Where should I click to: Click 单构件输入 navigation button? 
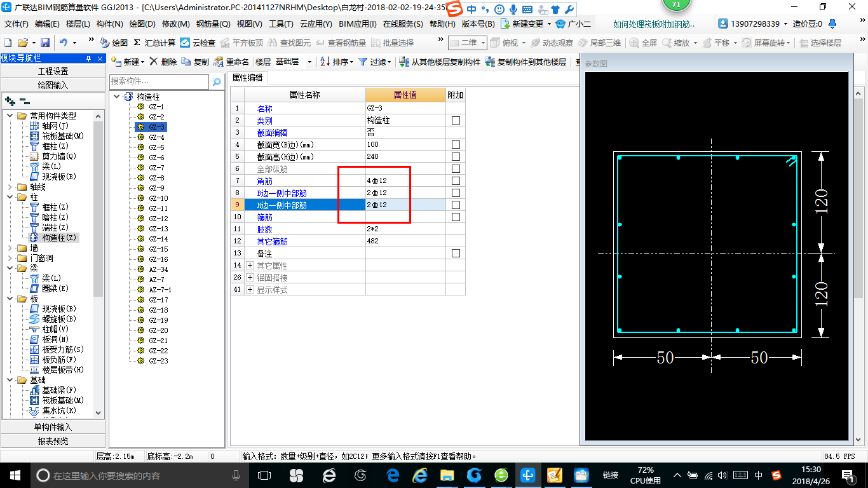tap(53, 427)
